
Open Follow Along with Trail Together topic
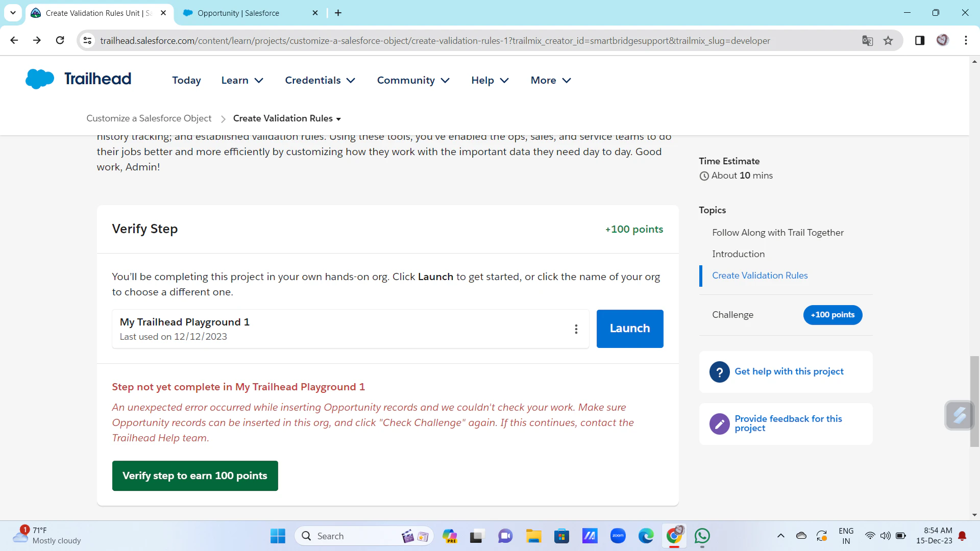click(x=778, y=233)
